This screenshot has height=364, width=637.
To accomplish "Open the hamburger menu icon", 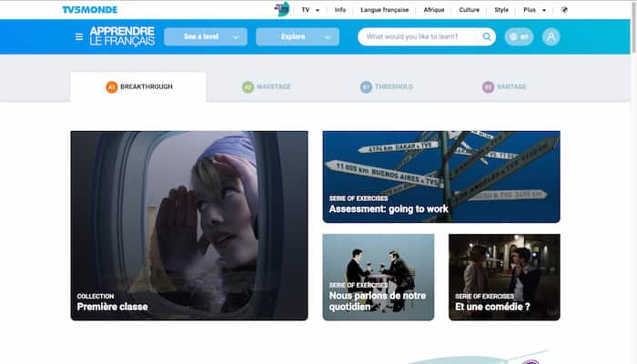I will tap(79, 37).
